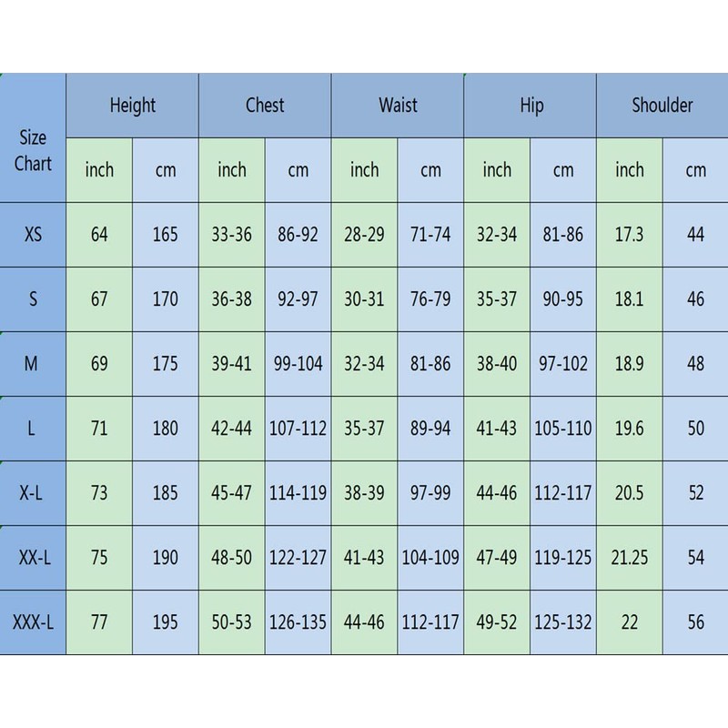Select the 165 cm height cell
This screenshot has width=728, height=728.
click(x=166, y=235)
